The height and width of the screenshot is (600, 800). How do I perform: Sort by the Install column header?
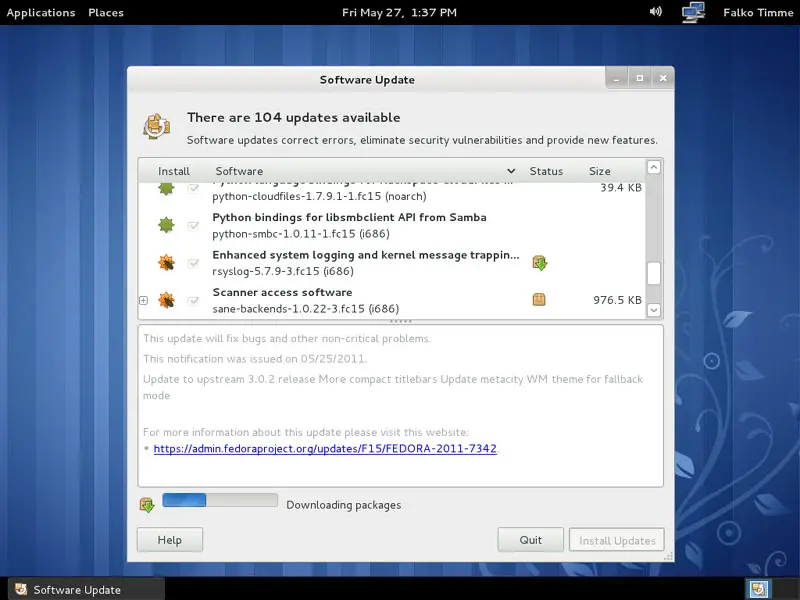pyautogui.click(x=173, y=171)
